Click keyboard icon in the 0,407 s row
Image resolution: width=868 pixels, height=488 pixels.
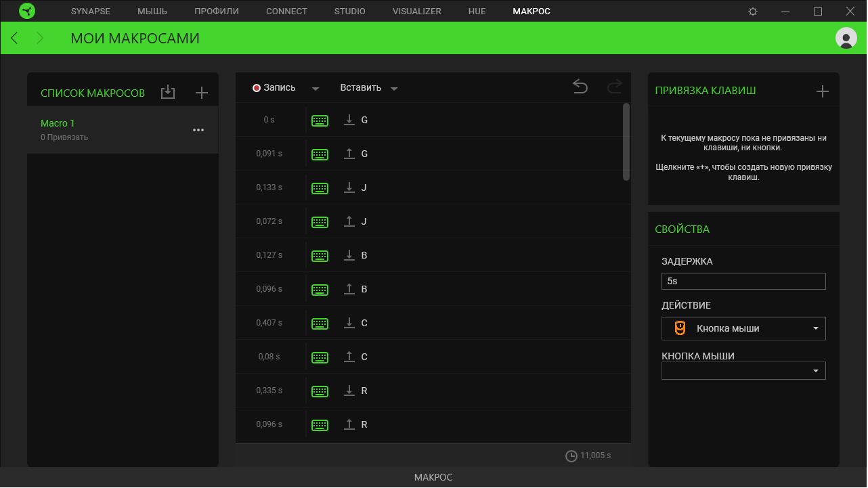pos(320,324)
